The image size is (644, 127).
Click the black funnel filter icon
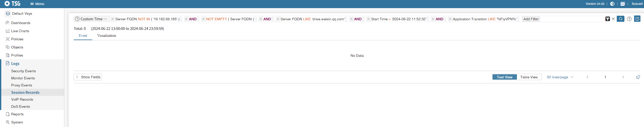tap(607, 19)
